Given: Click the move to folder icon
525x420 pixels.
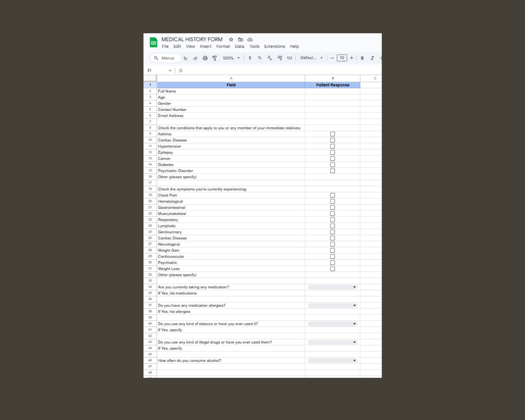Looking at the screenshot, I should point(240,39).
